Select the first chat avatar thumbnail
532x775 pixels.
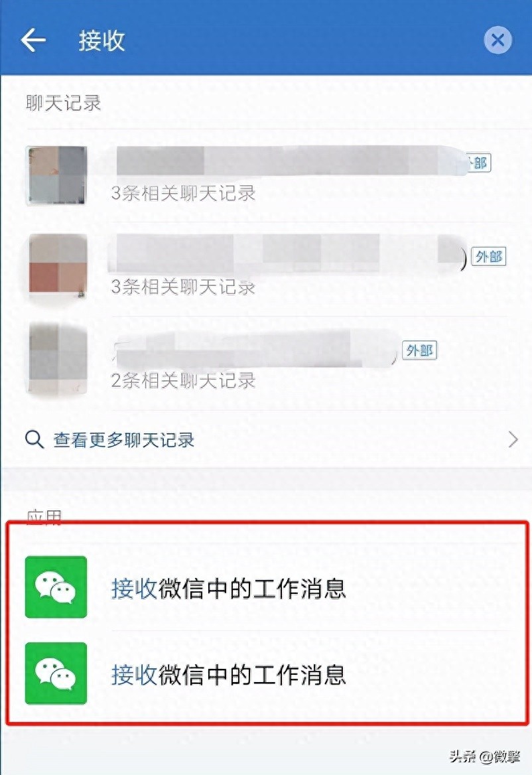tap(56, 175)
